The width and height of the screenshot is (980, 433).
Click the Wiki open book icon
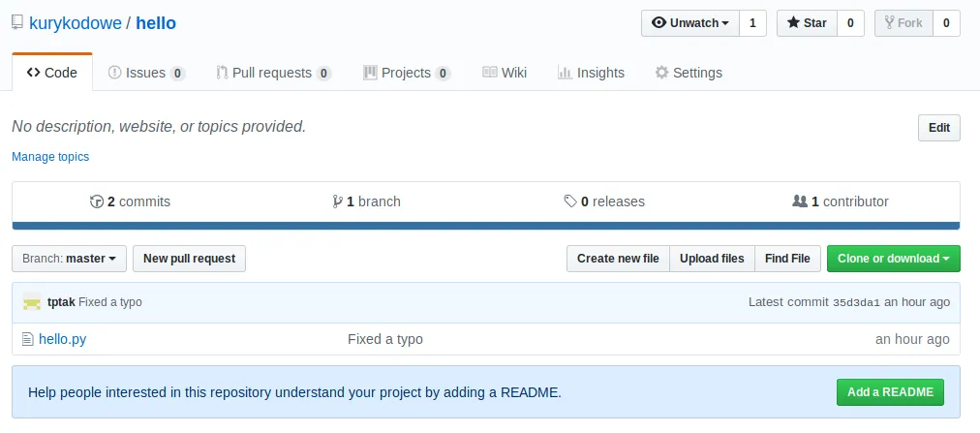(x=489, y=73)
